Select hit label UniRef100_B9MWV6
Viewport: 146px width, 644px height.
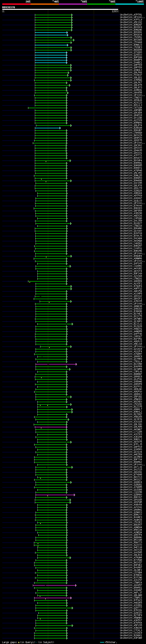point(131,123)
